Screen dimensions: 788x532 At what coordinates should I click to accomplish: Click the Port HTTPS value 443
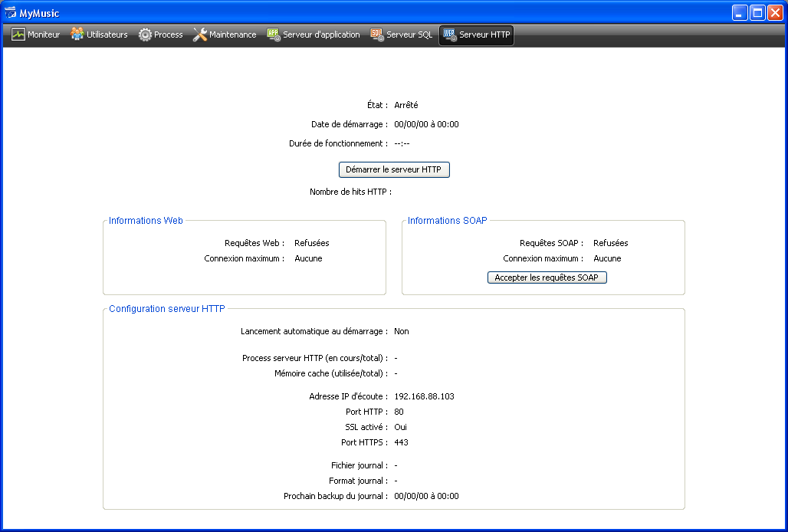point(401,442)
